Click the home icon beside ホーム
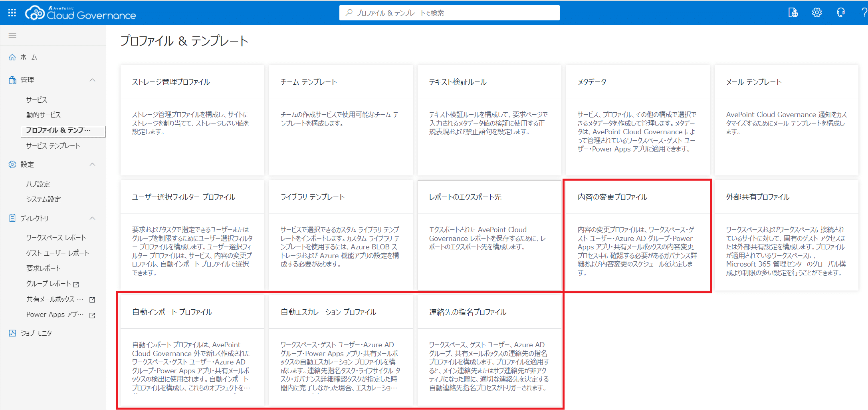Viewport: 868px width, 410px height. pyautogui.click(x=12, y=57)
